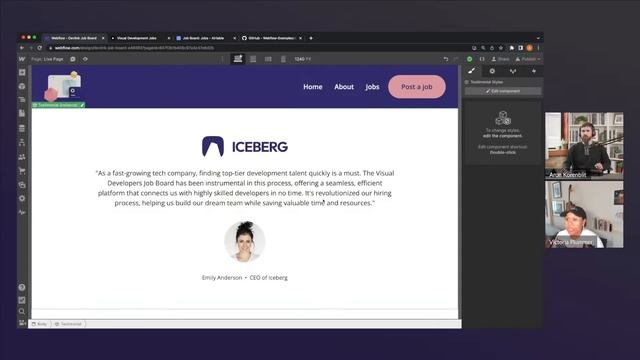The image size is (640, 360).
Task: Click the browser reload button
Action: (x=40, y=48)
